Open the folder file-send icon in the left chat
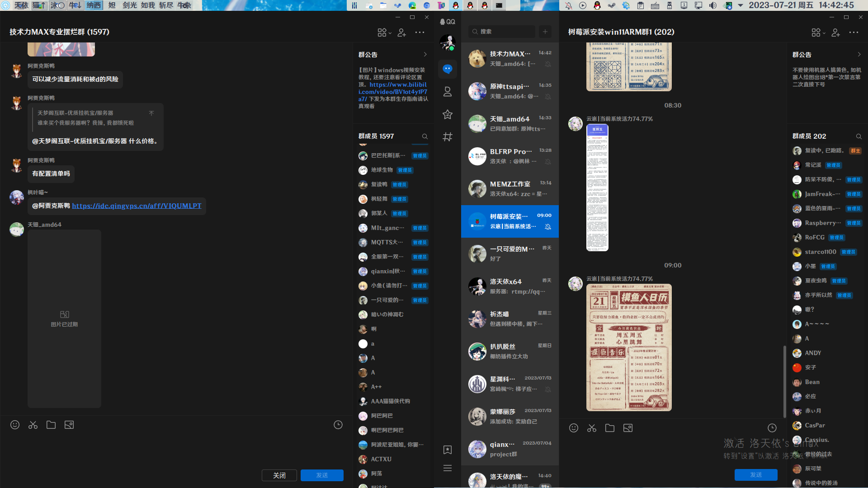 [51, 425]
